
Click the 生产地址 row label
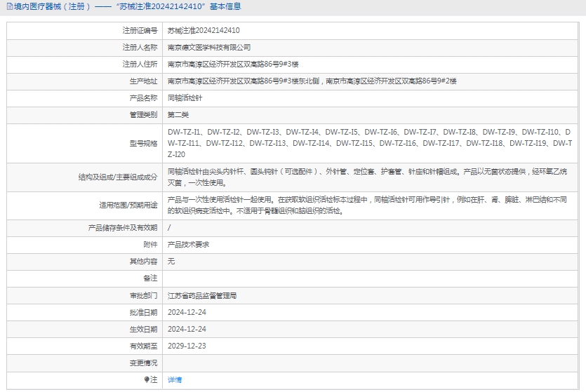(143, 81)
